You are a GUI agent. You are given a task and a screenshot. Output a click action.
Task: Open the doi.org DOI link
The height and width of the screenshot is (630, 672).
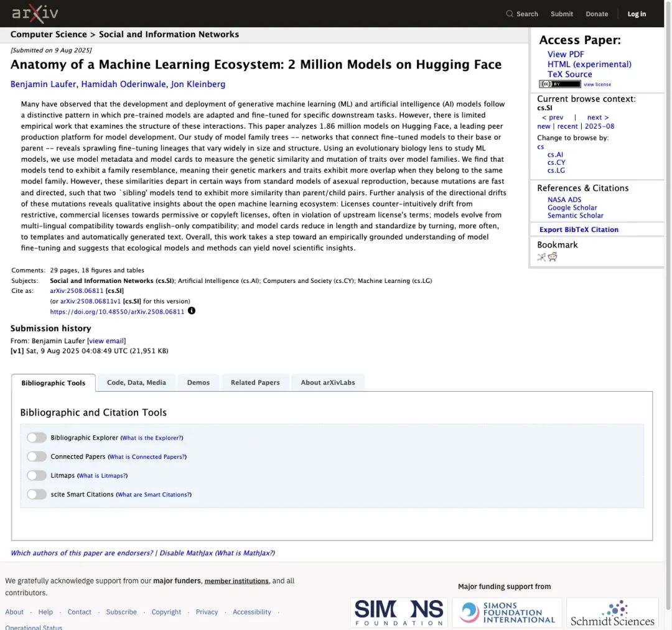117,312
